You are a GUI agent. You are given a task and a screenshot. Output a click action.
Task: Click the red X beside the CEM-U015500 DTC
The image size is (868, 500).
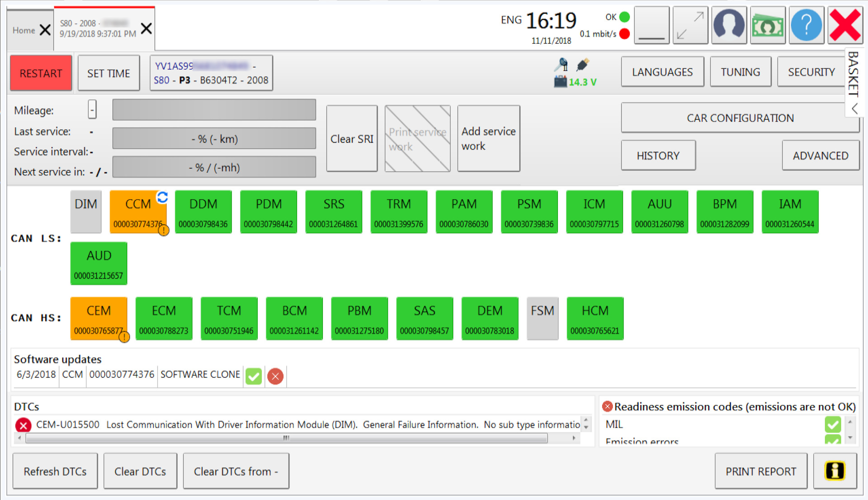pyautogui.click(x=23, y=425)
